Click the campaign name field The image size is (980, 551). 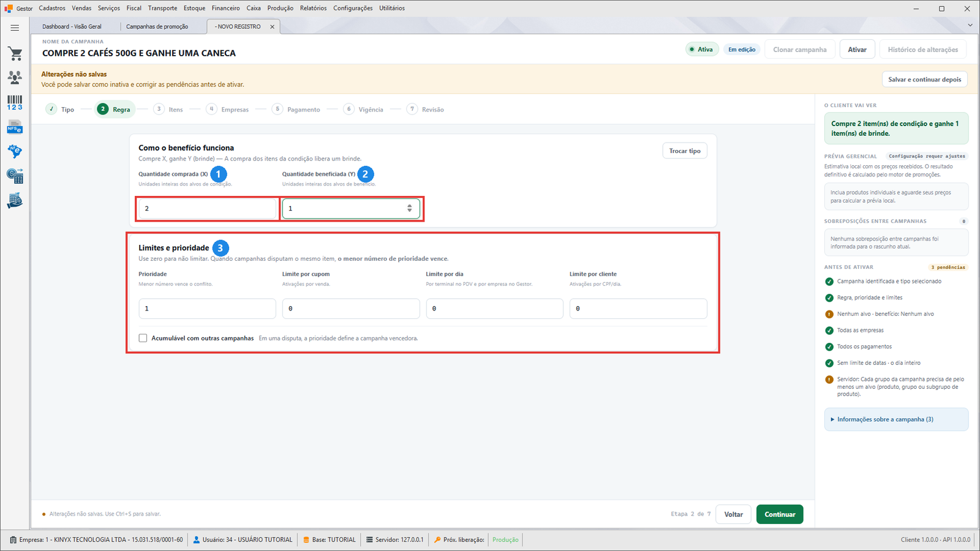[x=139, y=53]
